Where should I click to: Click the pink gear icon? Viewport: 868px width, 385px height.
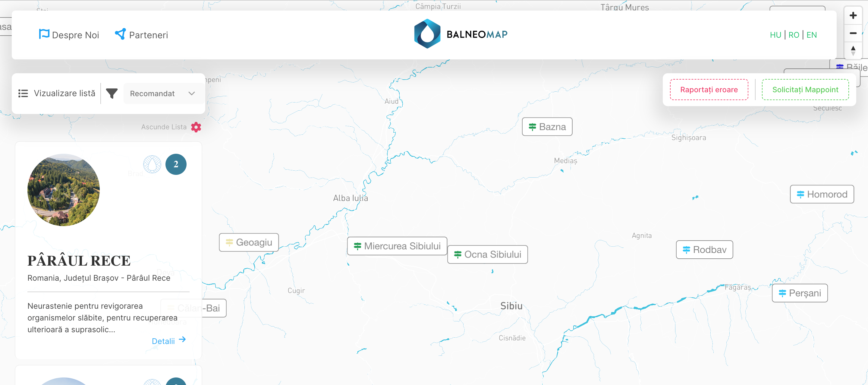pos(196,127)
